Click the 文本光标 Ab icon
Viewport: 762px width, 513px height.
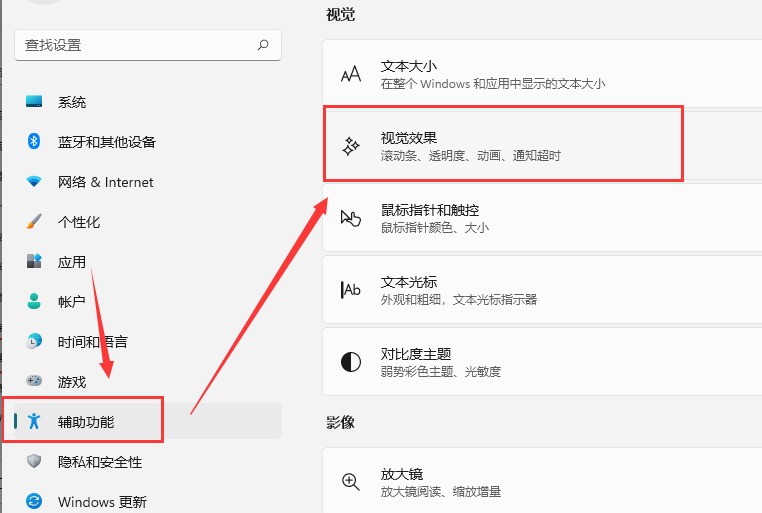point(351,290)
